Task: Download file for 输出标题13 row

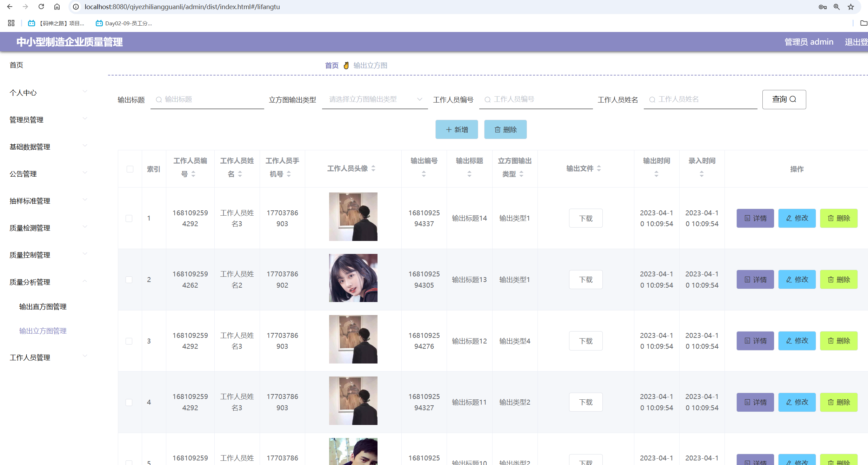Action: pos(586,280)
